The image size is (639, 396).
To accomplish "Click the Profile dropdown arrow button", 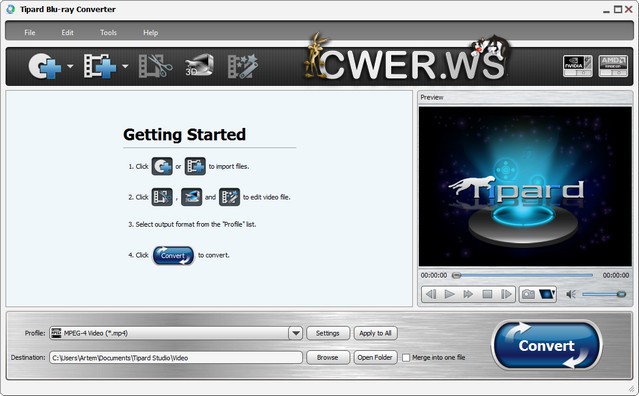I will click(x=295, y=333).
